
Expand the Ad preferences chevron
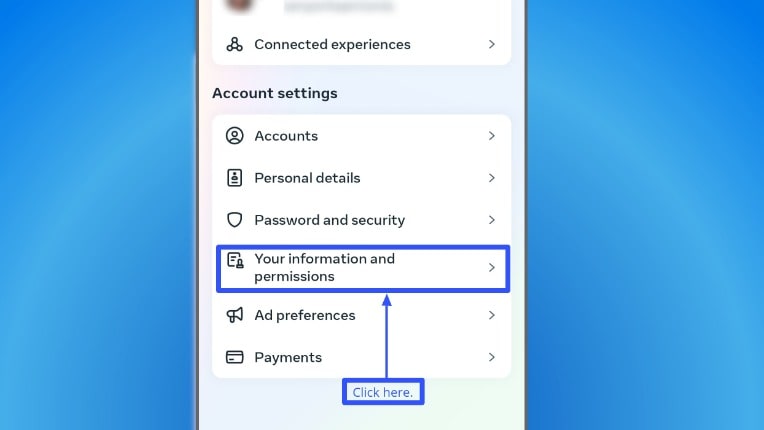pyautogui.click(x=491, y=315)
